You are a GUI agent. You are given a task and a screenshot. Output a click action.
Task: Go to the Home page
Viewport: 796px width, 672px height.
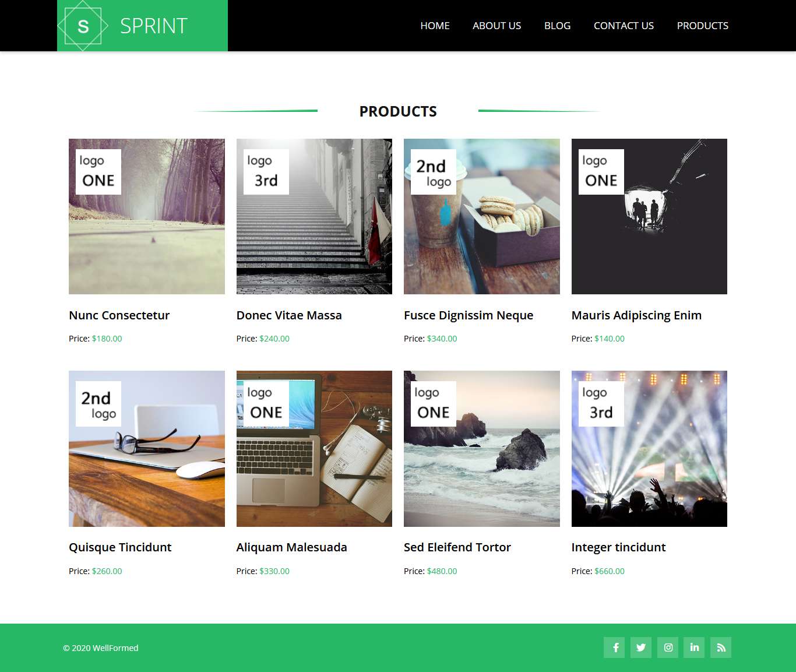(x=435, y=26)
